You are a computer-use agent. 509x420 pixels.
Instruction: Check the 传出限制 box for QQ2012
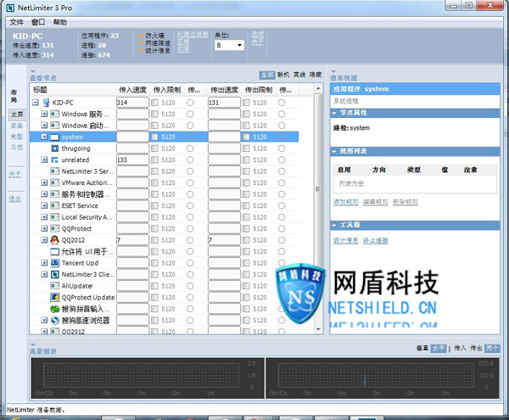tap(246, 240)
